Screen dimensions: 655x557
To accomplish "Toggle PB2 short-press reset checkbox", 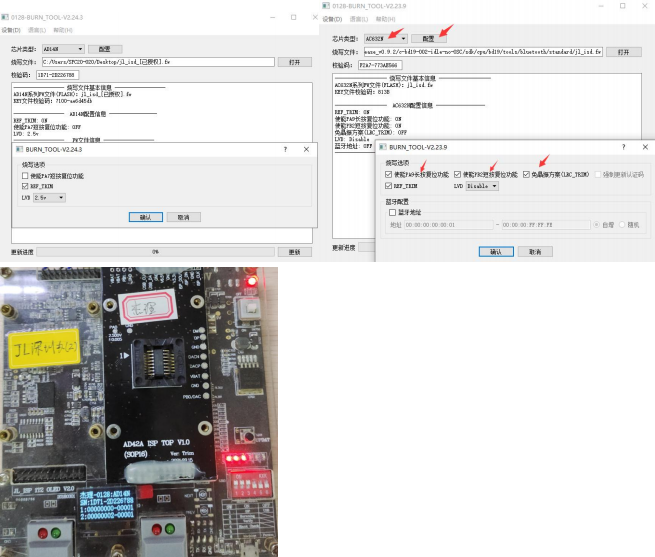I will (x=457, y=174).
